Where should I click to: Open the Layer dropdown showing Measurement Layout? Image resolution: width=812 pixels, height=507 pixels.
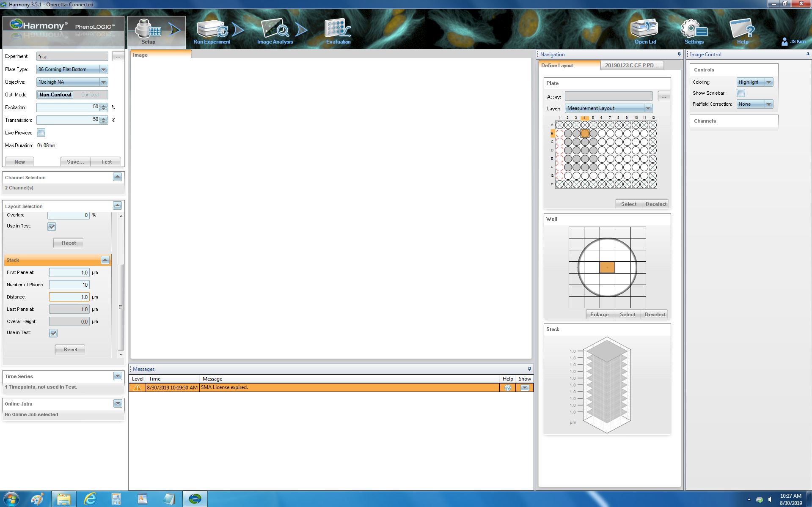click(647, 108)
